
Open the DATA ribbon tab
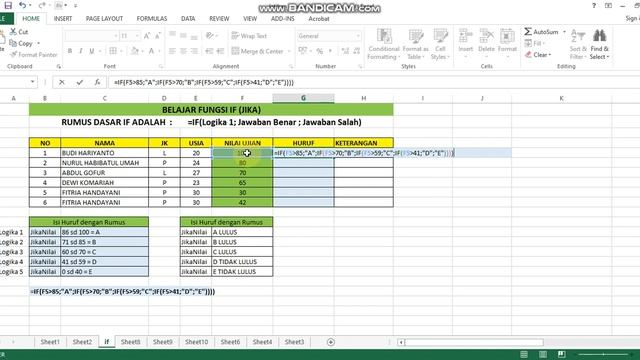[x=188, y=19]
